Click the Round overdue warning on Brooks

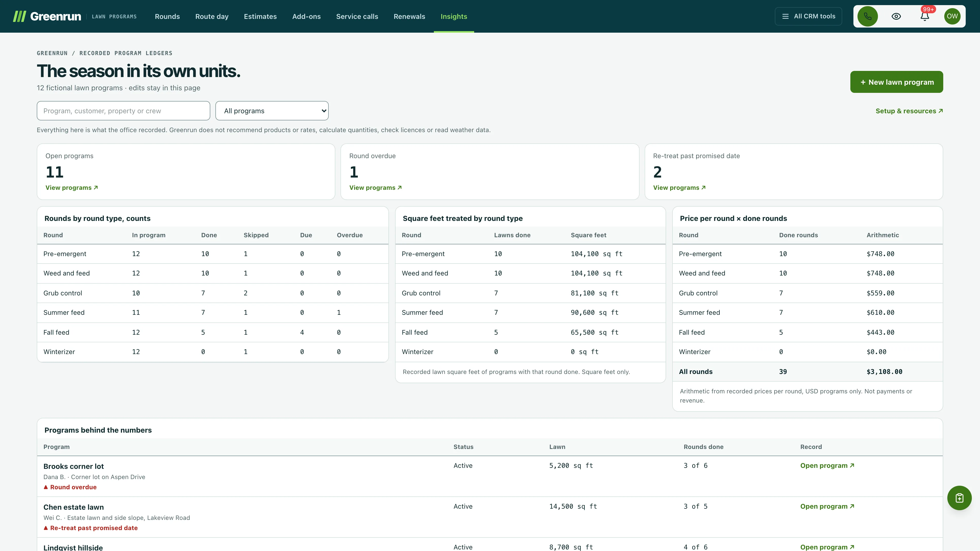[70, 487]
